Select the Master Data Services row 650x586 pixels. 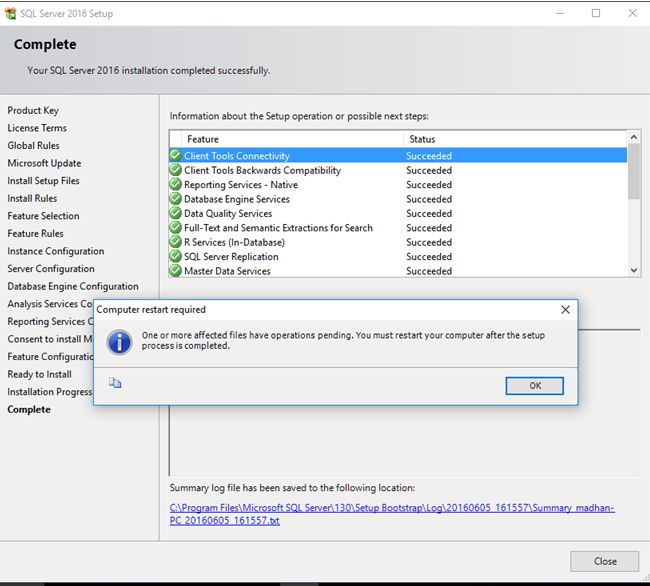click(398, 271)
